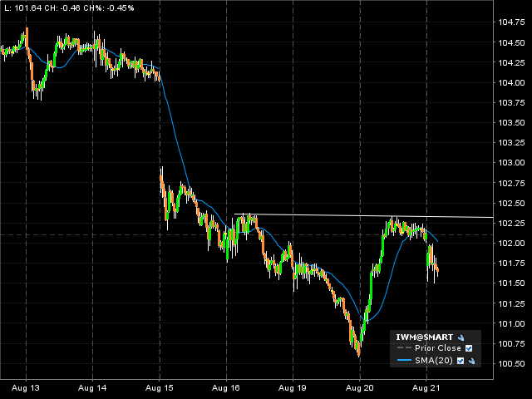This screenshot has width=532, height=399.
Task: Click the Prior Close legend label
Action: coord(438,348)
